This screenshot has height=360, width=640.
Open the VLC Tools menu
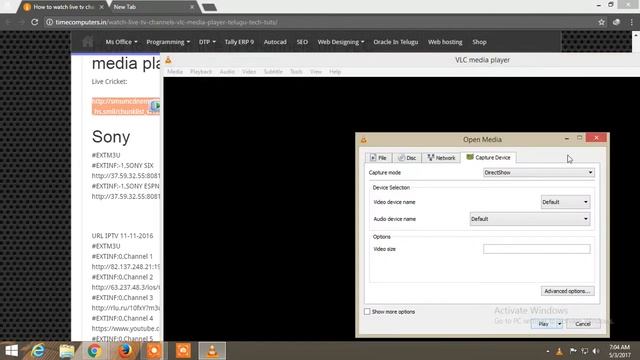[x=296, y=72]
